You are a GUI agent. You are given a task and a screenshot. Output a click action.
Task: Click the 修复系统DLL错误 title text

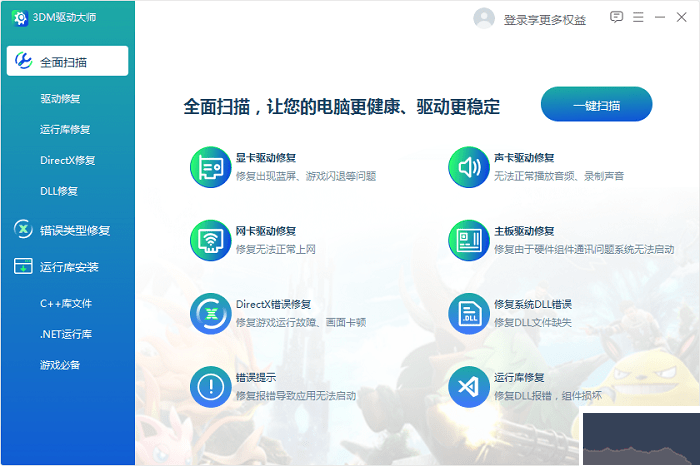pos(533,304)
